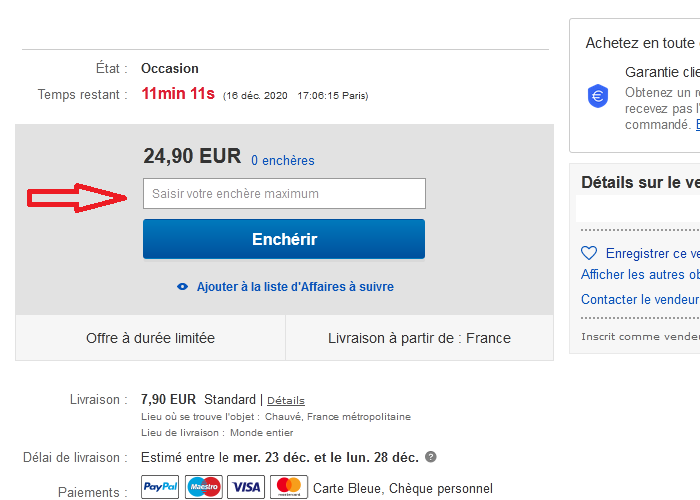This screenshot has height=500, width=700.
Task: Click the help question mark near delivery estimate
Action: [x=430, y=457]
